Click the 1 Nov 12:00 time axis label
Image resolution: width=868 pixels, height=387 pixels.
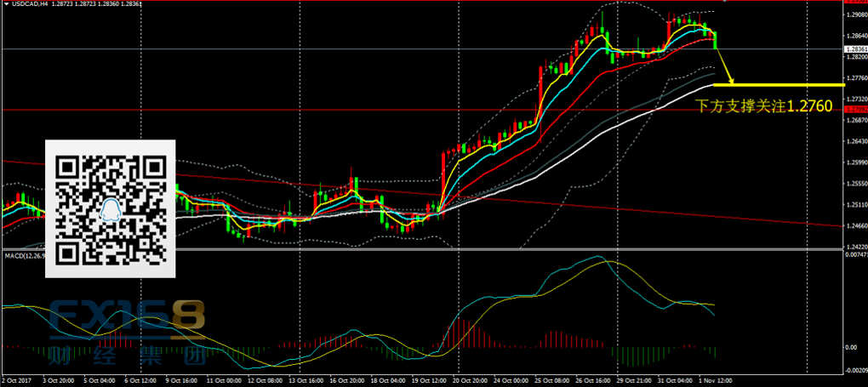click(x=717, y=379)
